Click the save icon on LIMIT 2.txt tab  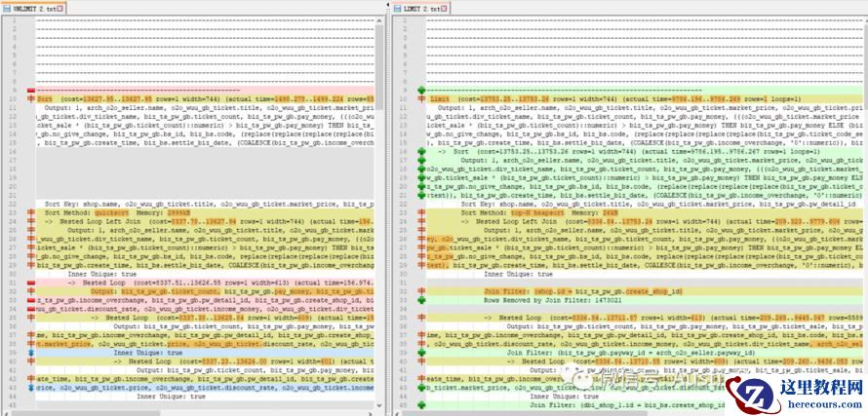point(397,7)
